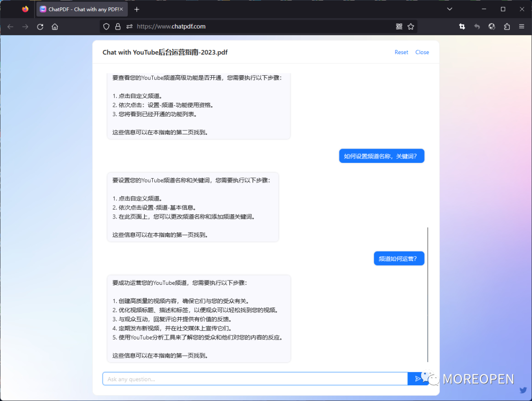Select the ChatPDF browser tab

point(82,9)
